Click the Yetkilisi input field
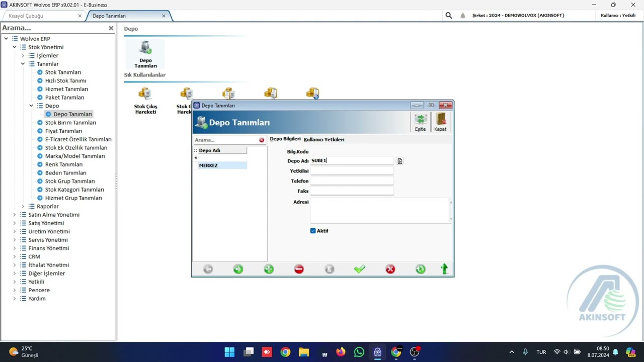 point(352,171)
